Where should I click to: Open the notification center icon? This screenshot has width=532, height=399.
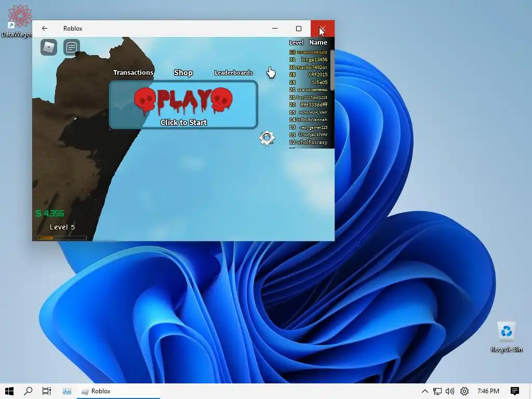[x=515, y=391]
